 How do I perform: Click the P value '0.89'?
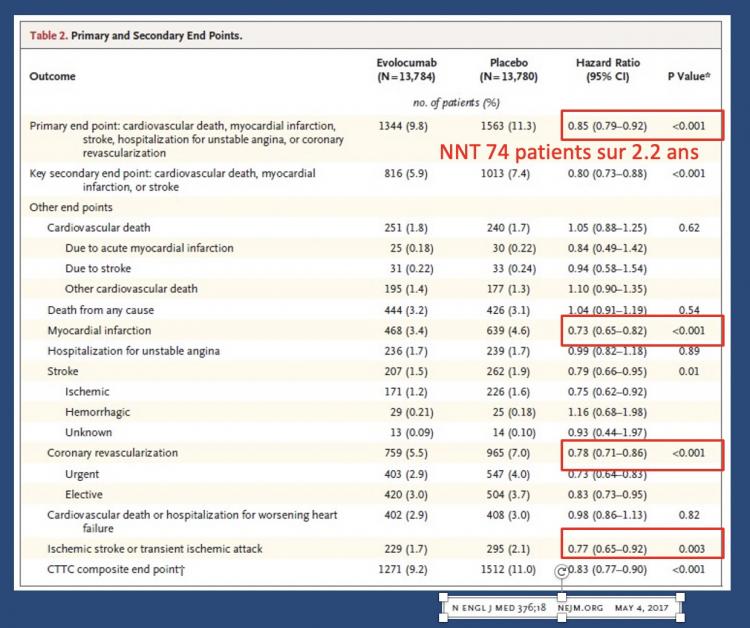tap(689, 351)
